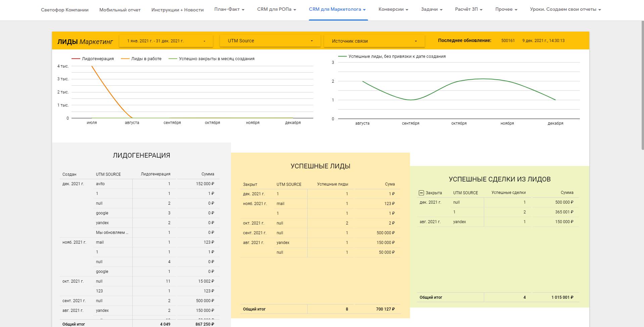Open the Светофор Компании page
The image size is (644, 327).
65,10
